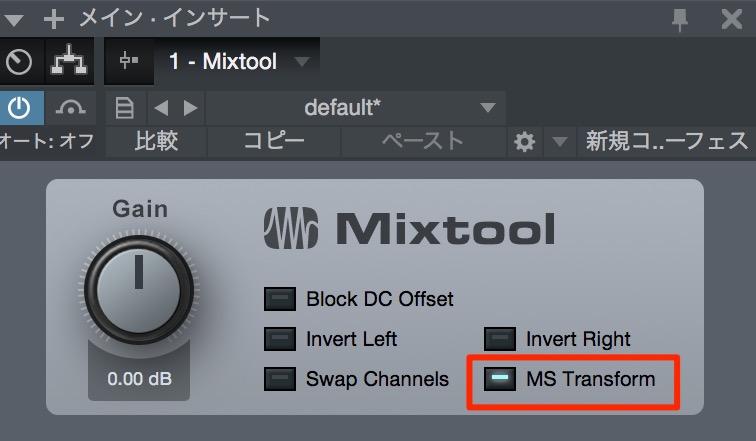Open the gear settings icon
The width and height of the screenshot is (756, 441).
pos(525,142)
